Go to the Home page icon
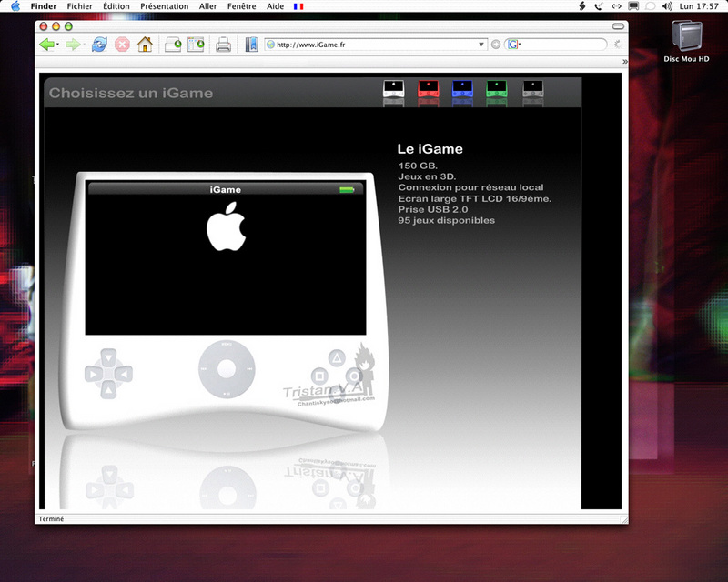728x582 pixels. pyautogui.click(x=145, y=45)
